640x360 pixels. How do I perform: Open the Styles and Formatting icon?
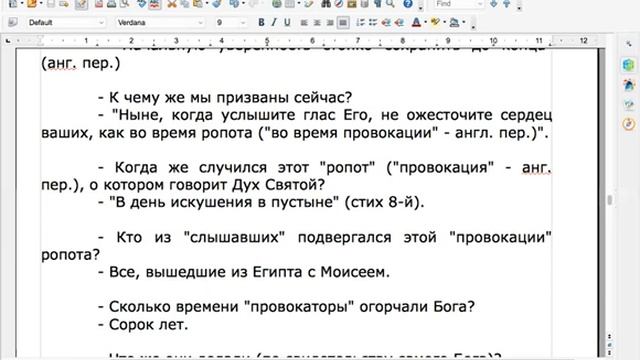click(13, 22)
